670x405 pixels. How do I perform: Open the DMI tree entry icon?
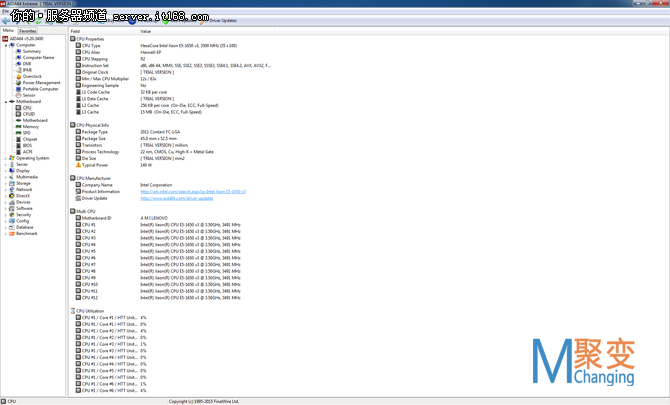[18, 64]
